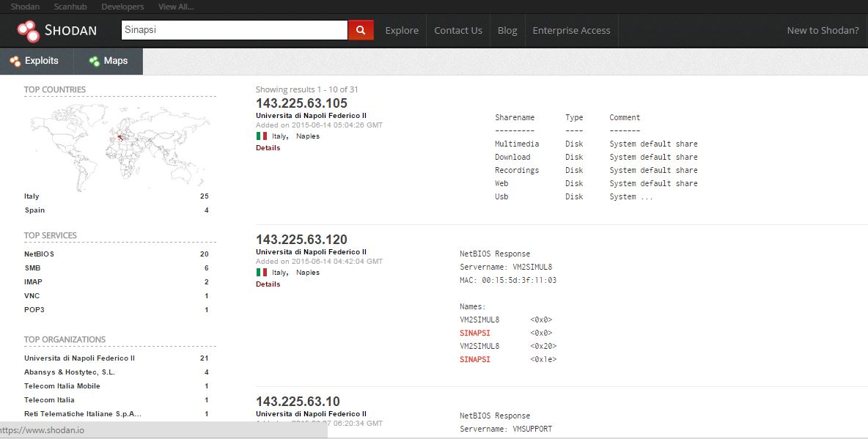Click Servername: VMSUPPORT text

[x=506, y=429]
